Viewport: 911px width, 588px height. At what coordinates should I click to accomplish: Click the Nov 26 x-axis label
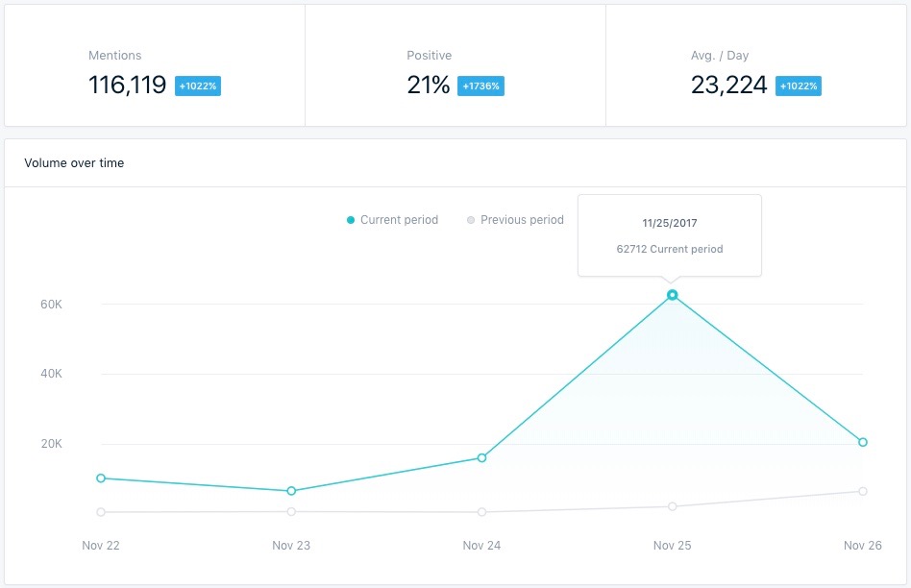click(863, 546)
